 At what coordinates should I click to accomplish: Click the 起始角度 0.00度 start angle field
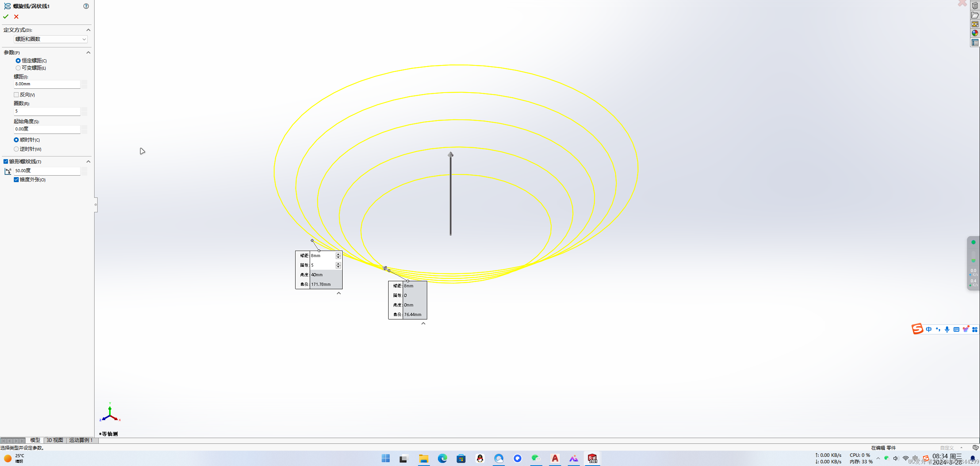47,129
